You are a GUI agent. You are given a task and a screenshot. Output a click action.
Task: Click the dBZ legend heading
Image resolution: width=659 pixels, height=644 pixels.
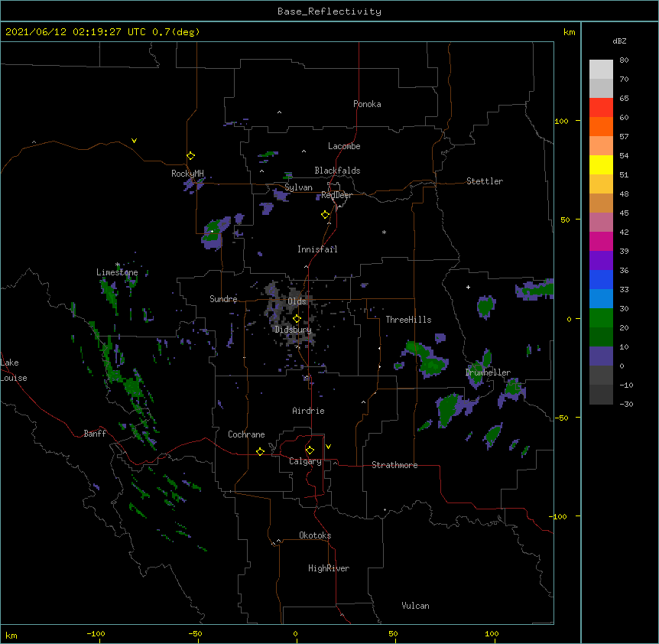point(619,41)
